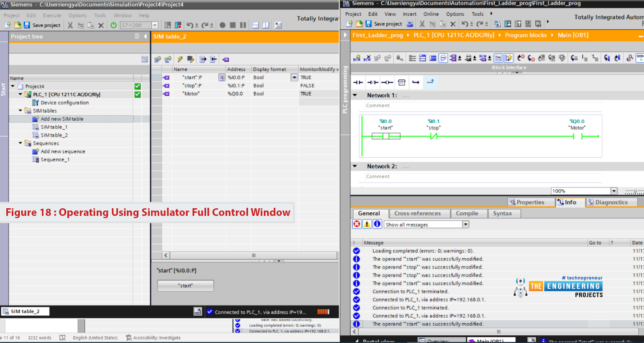
Task: Click the Download to device icon in TIA toolbar
Action: [x=508, y=24]
